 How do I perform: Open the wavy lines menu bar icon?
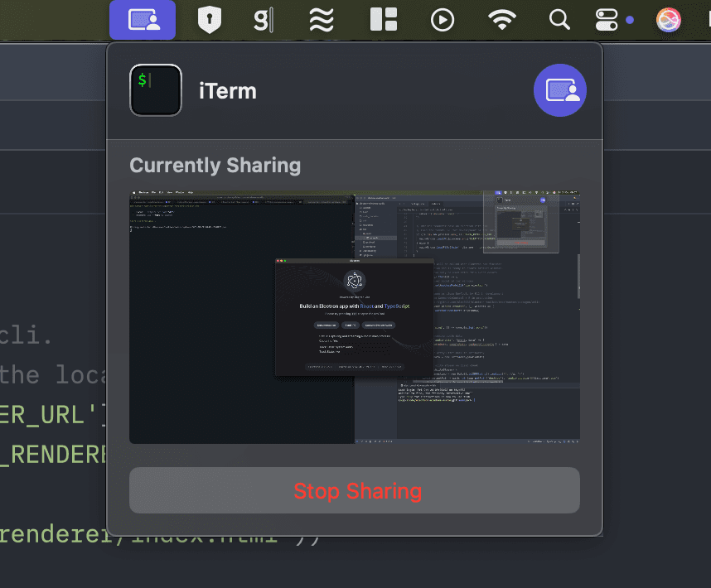click(x=322, y=20)
